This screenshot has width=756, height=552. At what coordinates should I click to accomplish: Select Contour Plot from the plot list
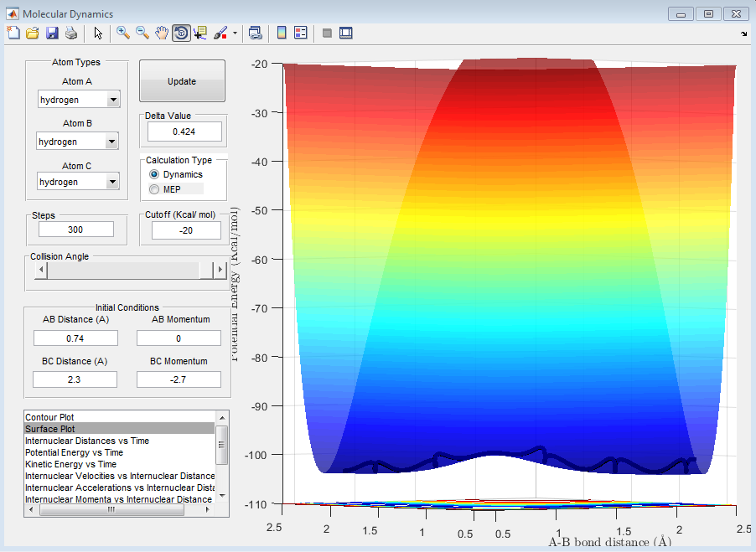pyautogui.click(x=49, y=417)
